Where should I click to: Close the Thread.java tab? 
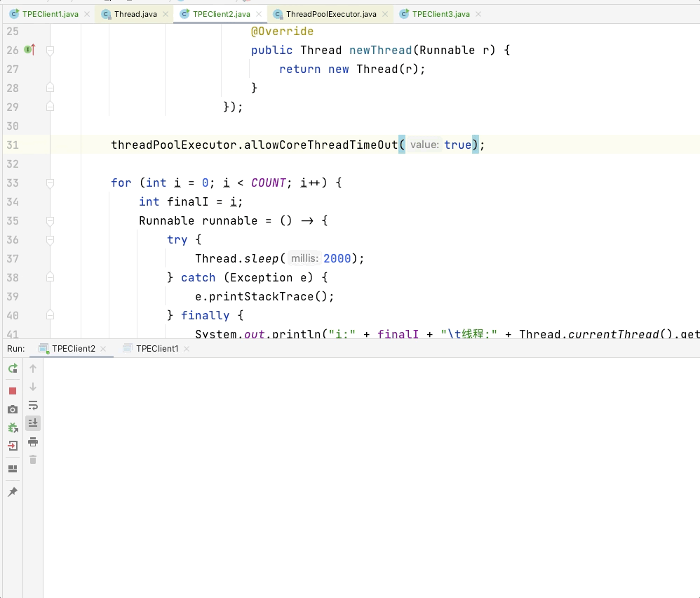[x=166, y=14]
